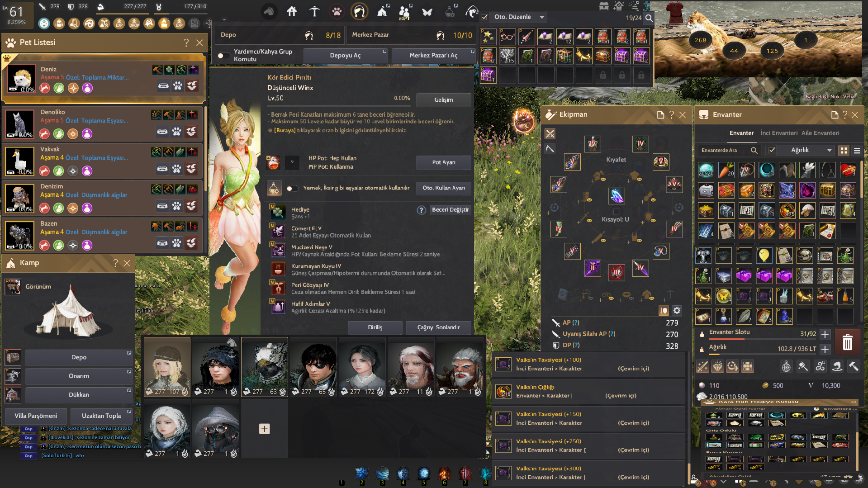Screen dimensions: 868x488
Task: Toggle Yardımcı/Kahya Grup Komutu switch
Action: pyautogui.click(x=223, y=56)
